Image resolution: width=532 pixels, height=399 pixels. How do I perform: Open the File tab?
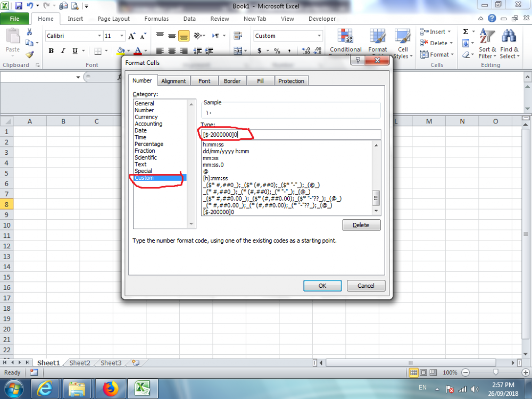pos(14,19)
